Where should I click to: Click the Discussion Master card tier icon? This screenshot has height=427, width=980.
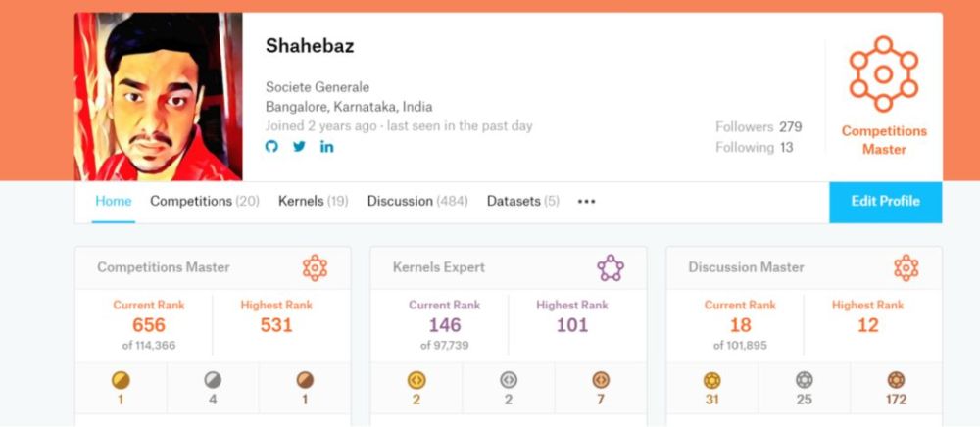tap(906, 267)
